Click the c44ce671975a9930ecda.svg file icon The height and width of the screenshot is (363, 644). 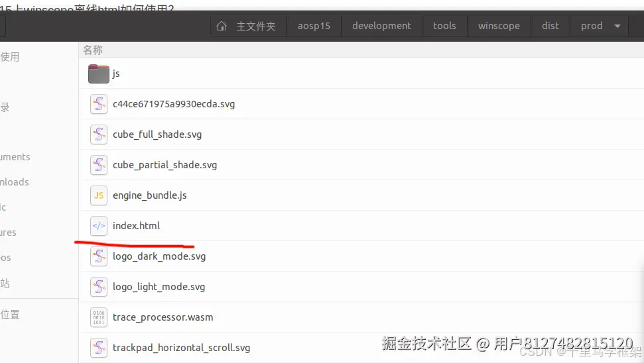tap(99, 104)
